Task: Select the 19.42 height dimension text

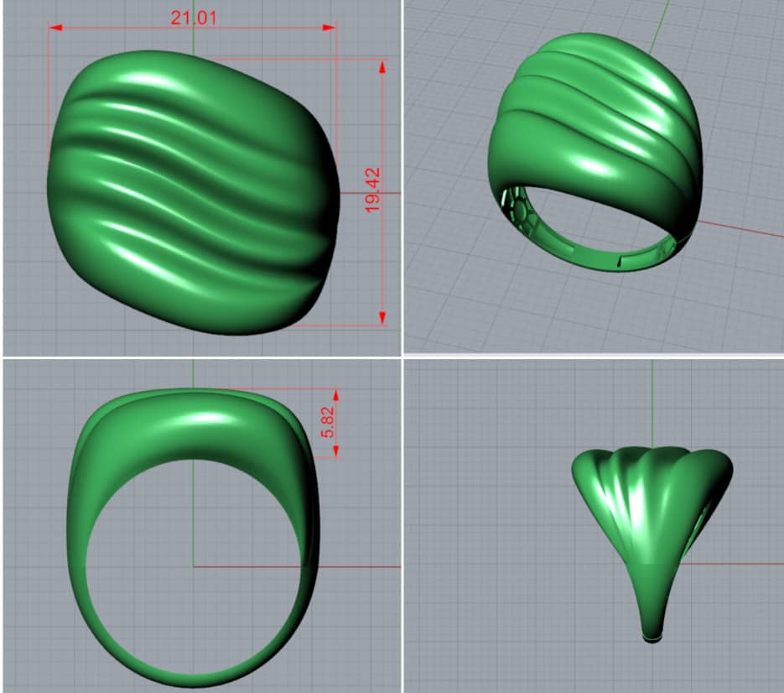Action: coord(372,190)
